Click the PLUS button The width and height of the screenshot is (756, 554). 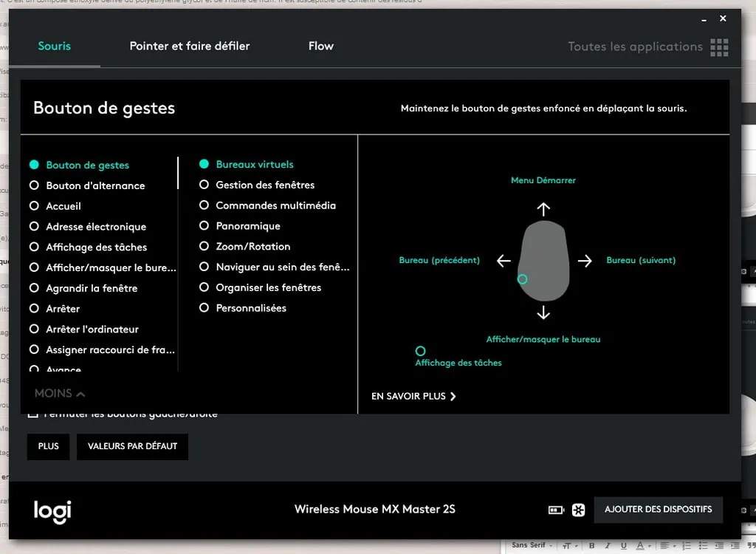(x=48, y=447)
